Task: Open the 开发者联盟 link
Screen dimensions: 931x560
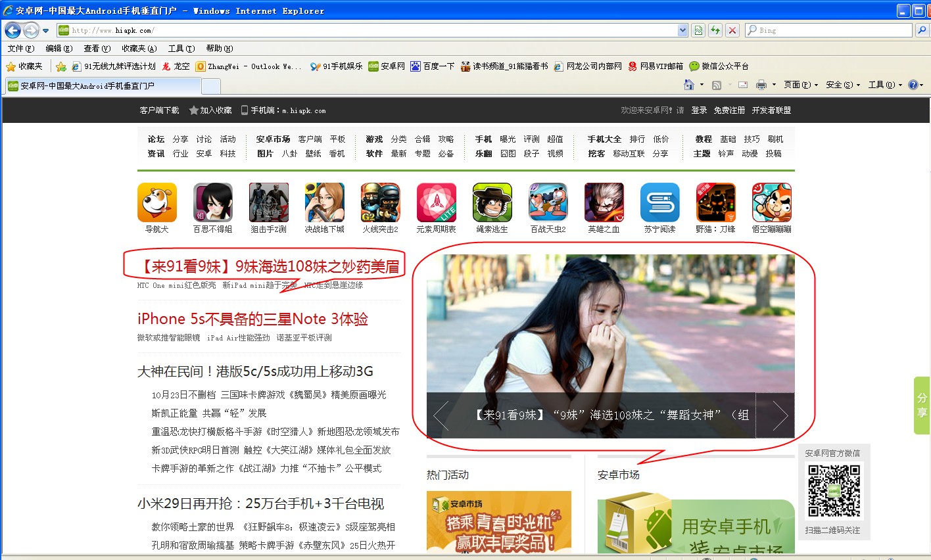Action: coord(771,110)
